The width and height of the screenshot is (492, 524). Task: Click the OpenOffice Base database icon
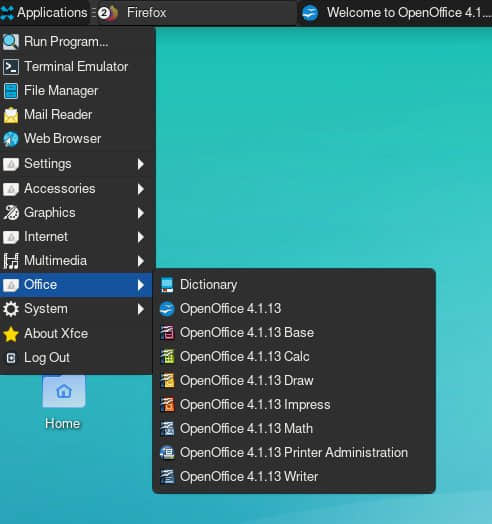tap(167, 333)
